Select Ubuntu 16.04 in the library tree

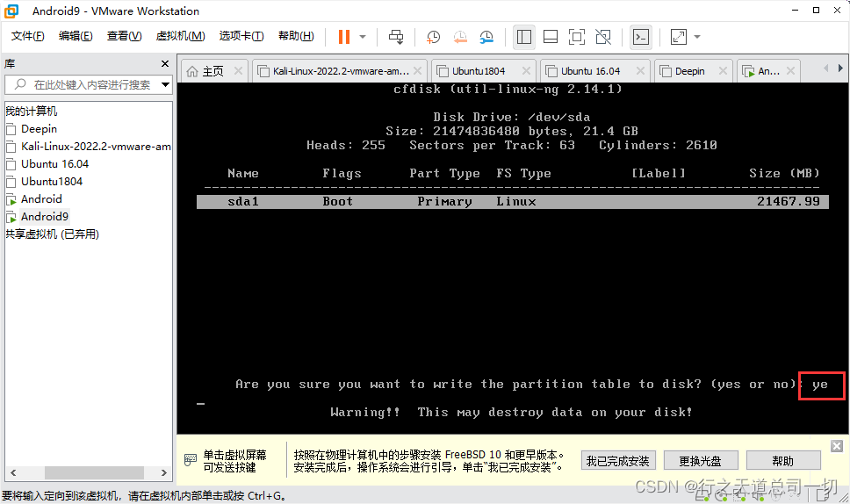click(54, 163)
